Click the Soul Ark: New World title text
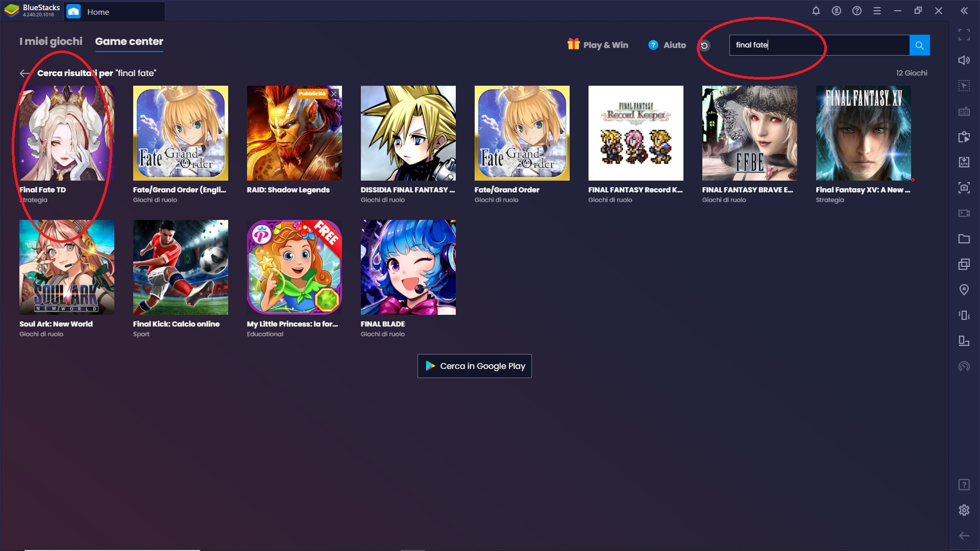 coord(56,324)
